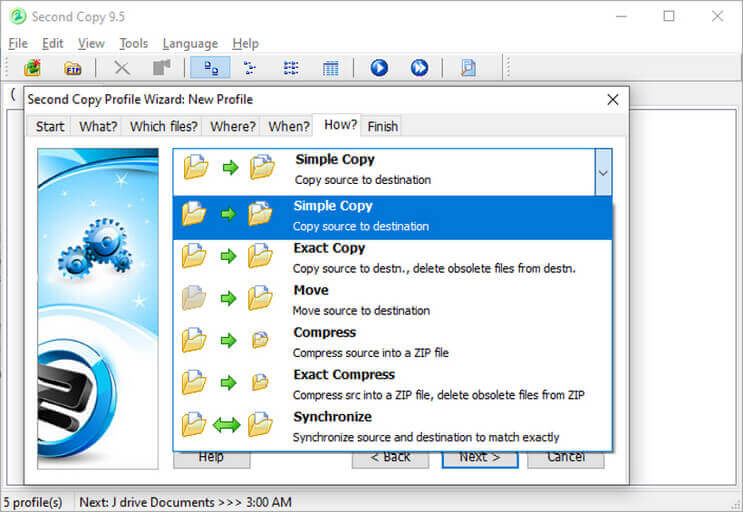743x512 pixels.
Task: Click the Run profile play icon
Action: [379, 68]
